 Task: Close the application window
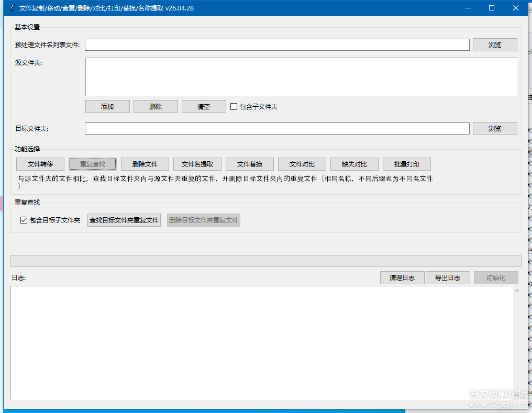[x=516, y=8]
